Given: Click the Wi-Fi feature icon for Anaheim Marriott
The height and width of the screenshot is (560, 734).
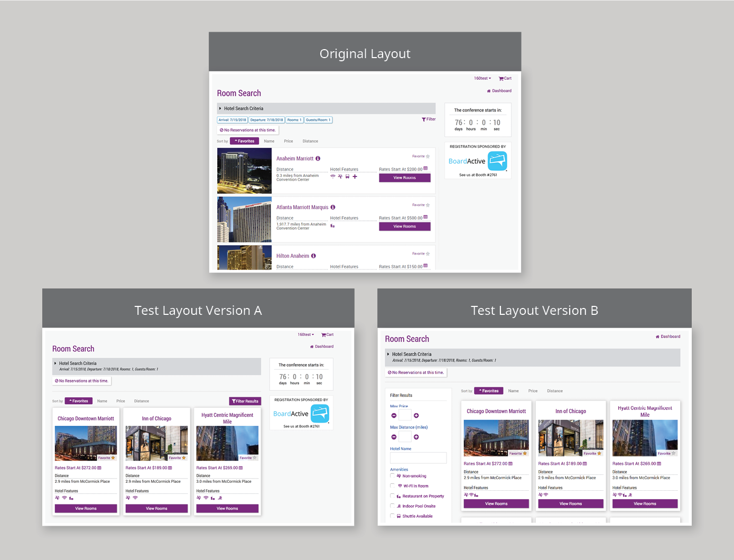Looking at the screenshot, I should tap(333, 176).
